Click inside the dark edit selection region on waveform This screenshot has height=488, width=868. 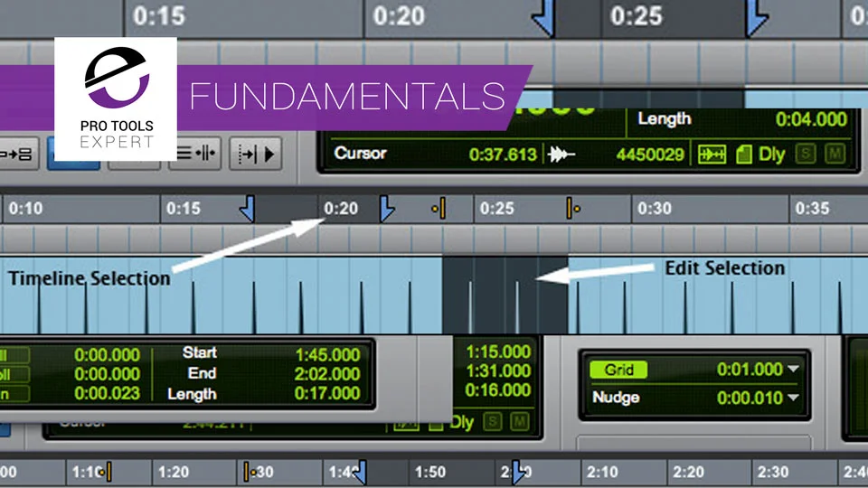[x=505, y=295]
